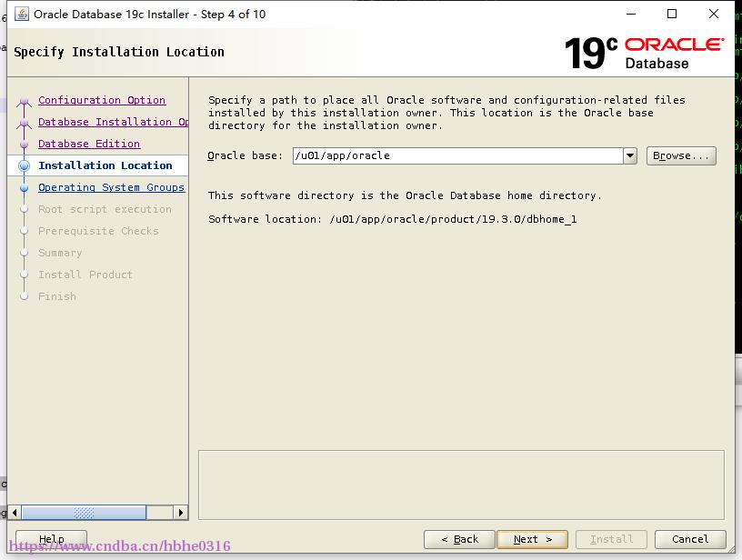Maximize the installer window
Viewport: 742px width, 560px height.
tap(671, 15)
